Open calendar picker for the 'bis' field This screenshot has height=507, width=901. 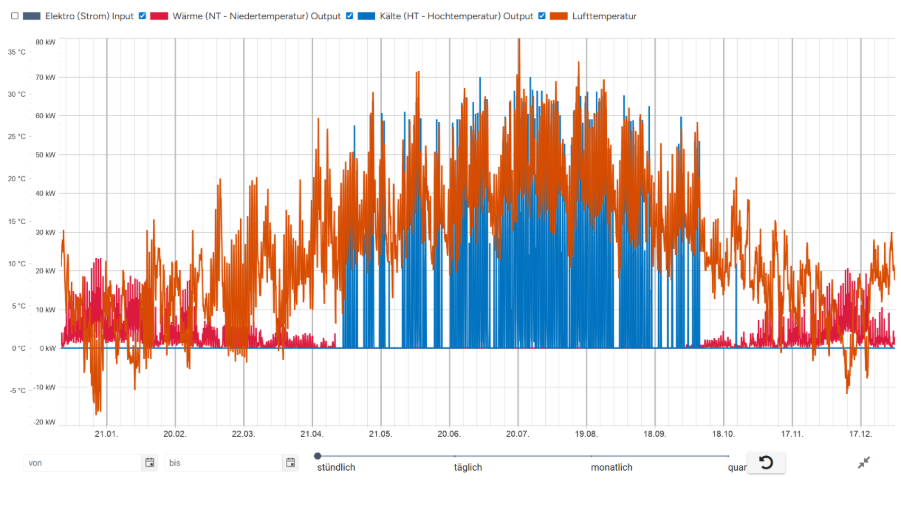click(x=290, y=463)
